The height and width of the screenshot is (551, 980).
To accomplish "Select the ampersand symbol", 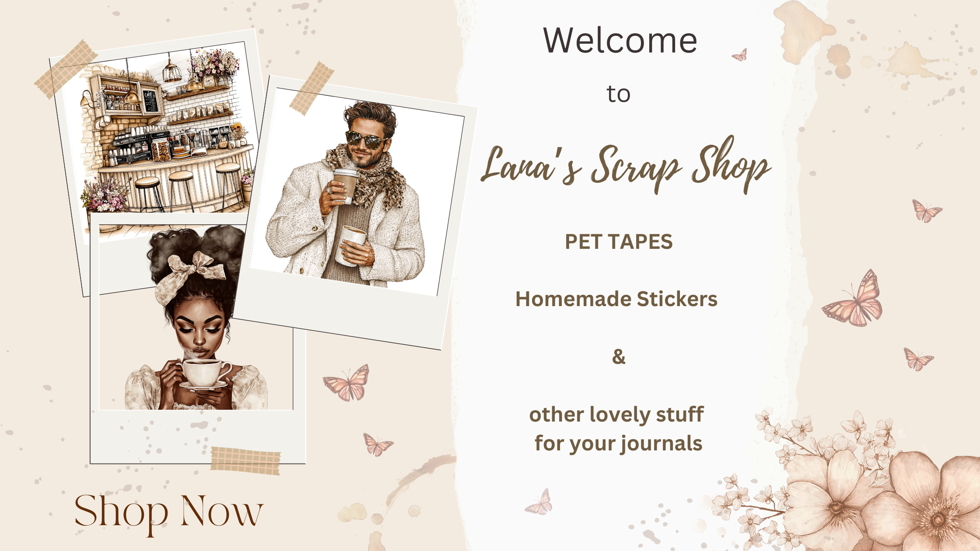I will 619,356.
